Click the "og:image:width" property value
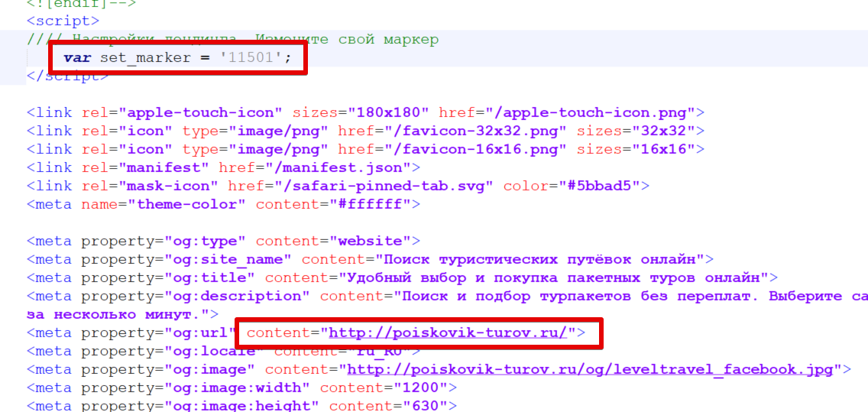 tap(238, 388)
